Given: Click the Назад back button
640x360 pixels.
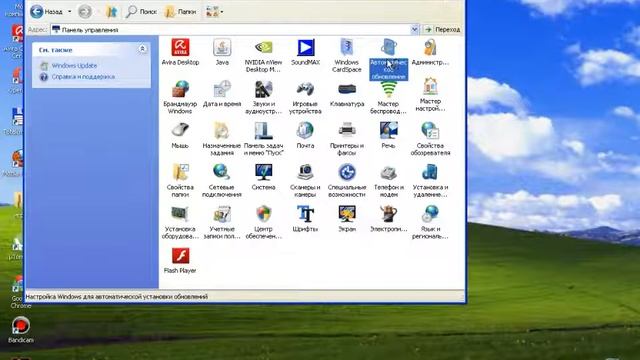Looking at the screenshot, I should point(46,11).
